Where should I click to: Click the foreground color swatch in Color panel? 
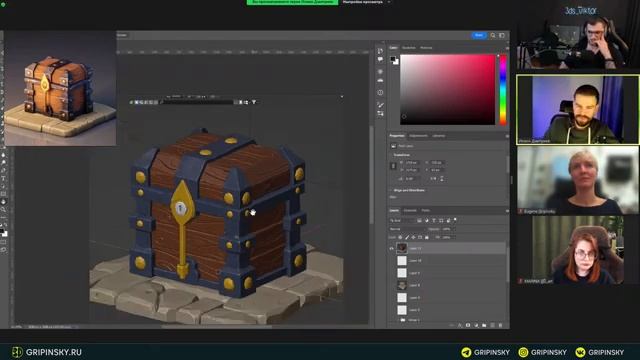click(x=393, y=59)
